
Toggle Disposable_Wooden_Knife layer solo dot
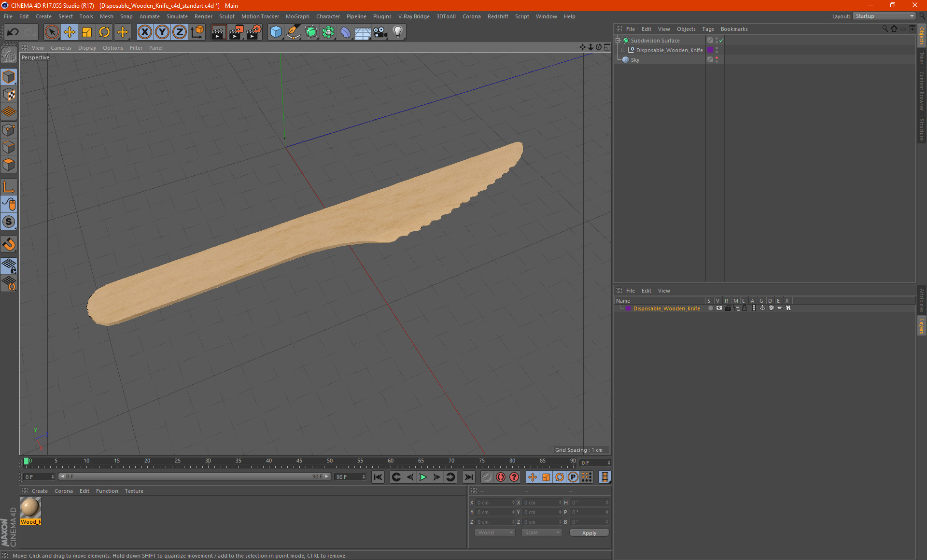click(x=710, y=308)
